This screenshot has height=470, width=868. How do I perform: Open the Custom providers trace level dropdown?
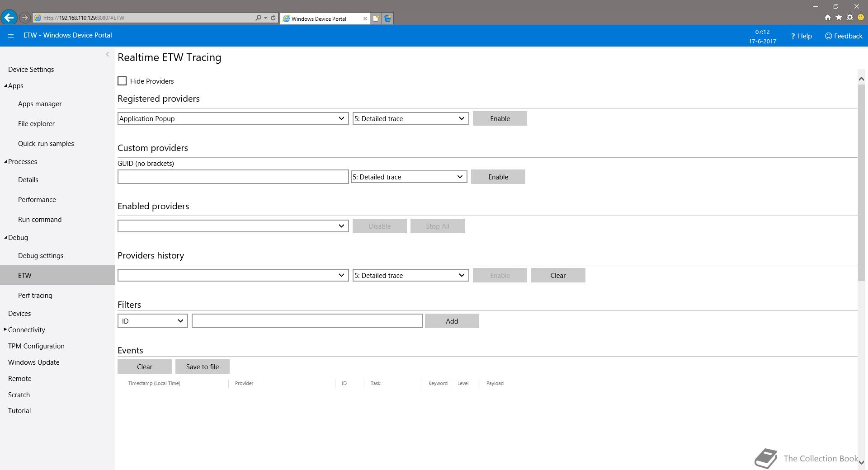(409, 177)
